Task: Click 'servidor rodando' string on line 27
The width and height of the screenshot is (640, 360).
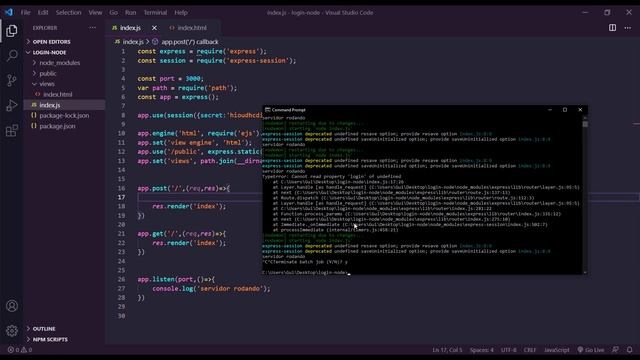Action: point(231,289)
